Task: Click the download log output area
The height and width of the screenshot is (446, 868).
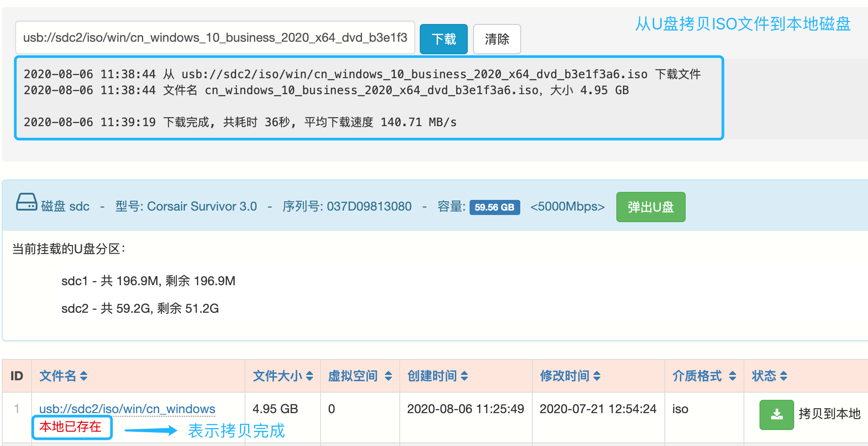Action: point(369,98)
